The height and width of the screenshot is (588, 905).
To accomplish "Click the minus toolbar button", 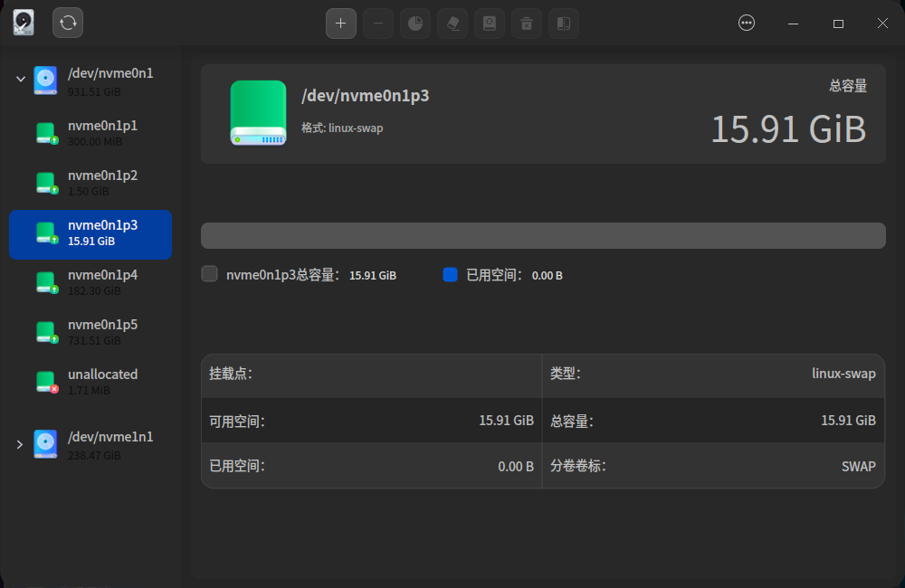I will [378, 24].
